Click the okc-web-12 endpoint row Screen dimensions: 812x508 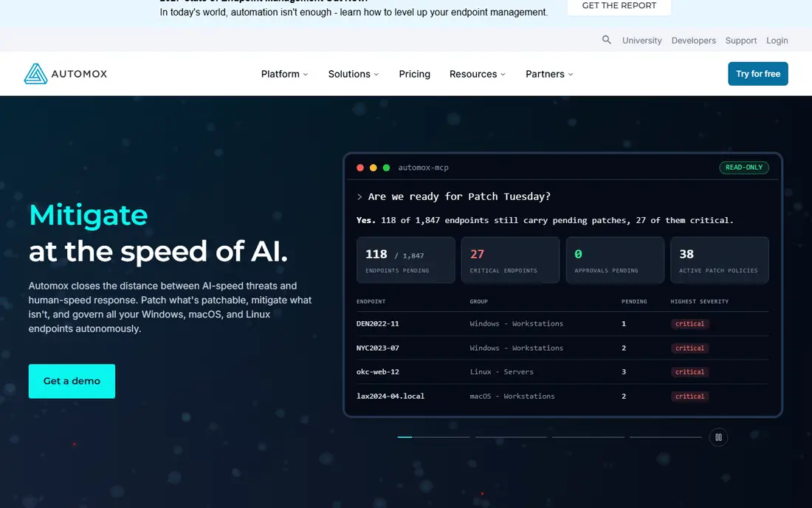(x=562, y=372)
